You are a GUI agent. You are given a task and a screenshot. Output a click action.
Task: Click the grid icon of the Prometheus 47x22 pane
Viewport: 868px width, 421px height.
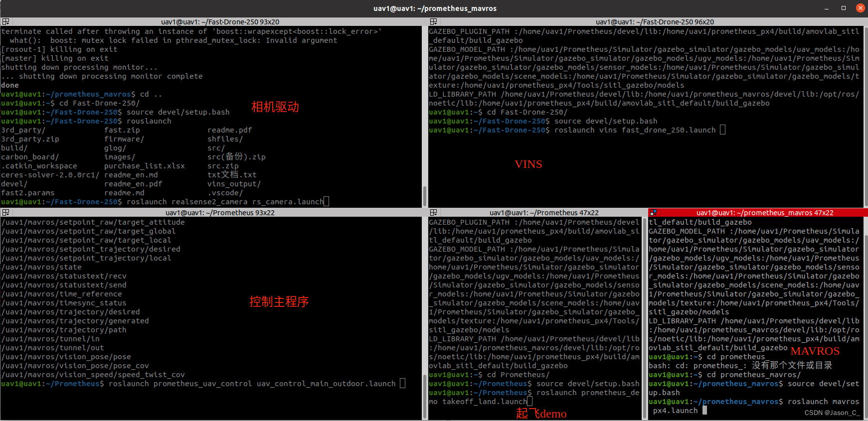pyautogui.click(x=433, y=213)
